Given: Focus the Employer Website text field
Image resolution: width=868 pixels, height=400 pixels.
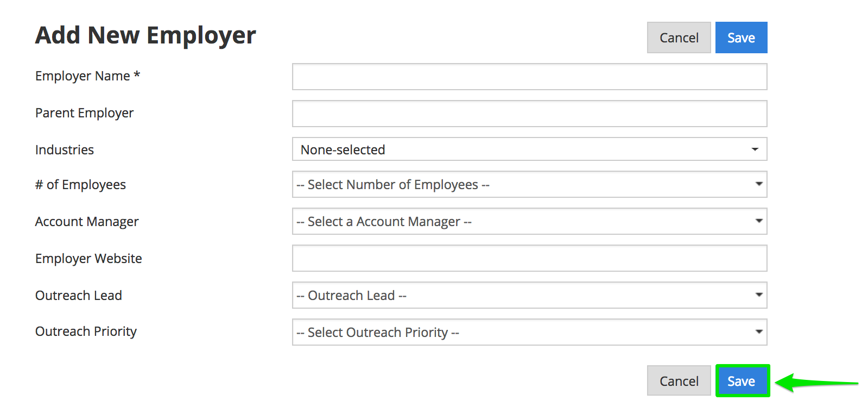Looking at the screenshot, I should tap(529, 258).
